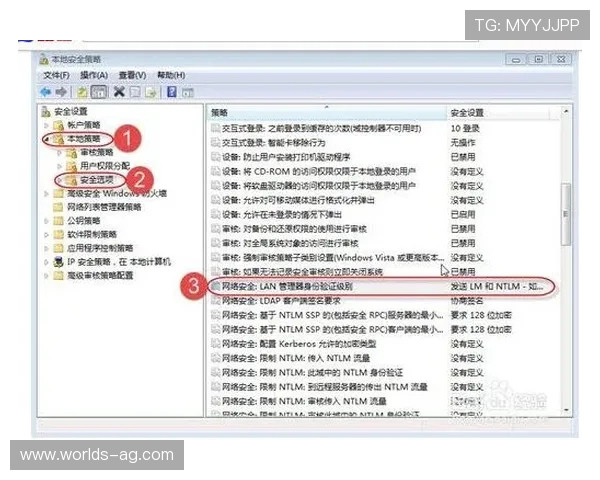Select 设备: 允许对可移动媒体进行格式化并弹出
This screenshot has width=600, height=480.
pos(298,200)
